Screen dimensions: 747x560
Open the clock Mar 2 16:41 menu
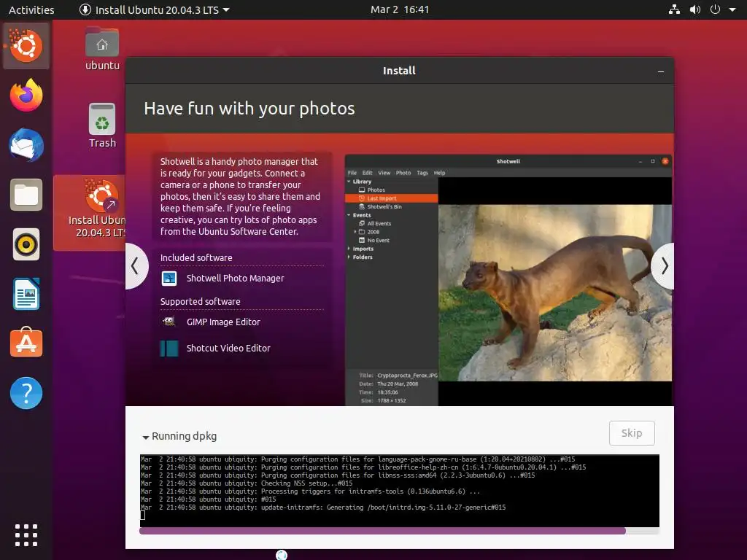[x=400, y=9]
